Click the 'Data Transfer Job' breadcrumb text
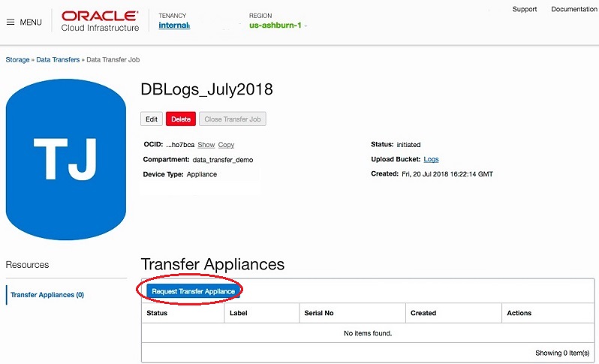The image size is (599, 364). [x=113, y=59]
